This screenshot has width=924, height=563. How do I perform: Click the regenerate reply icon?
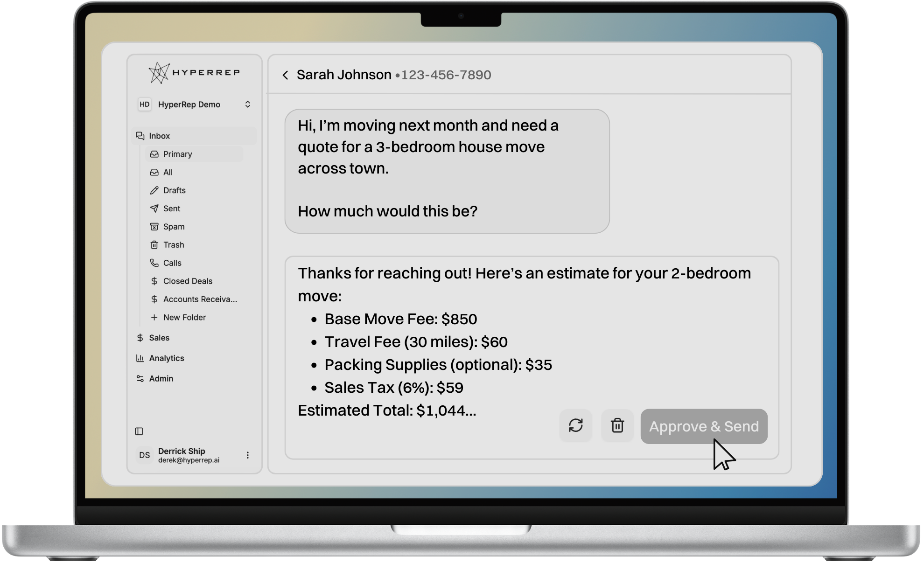pos(575,425)
